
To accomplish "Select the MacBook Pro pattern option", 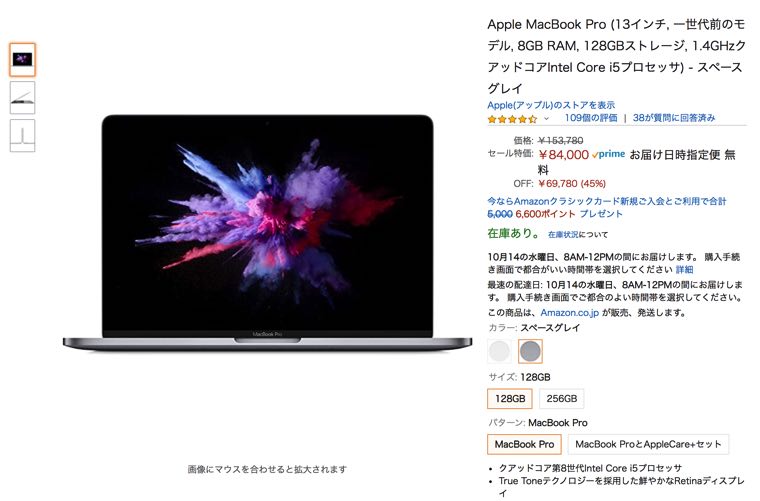I will click(524, 444).
